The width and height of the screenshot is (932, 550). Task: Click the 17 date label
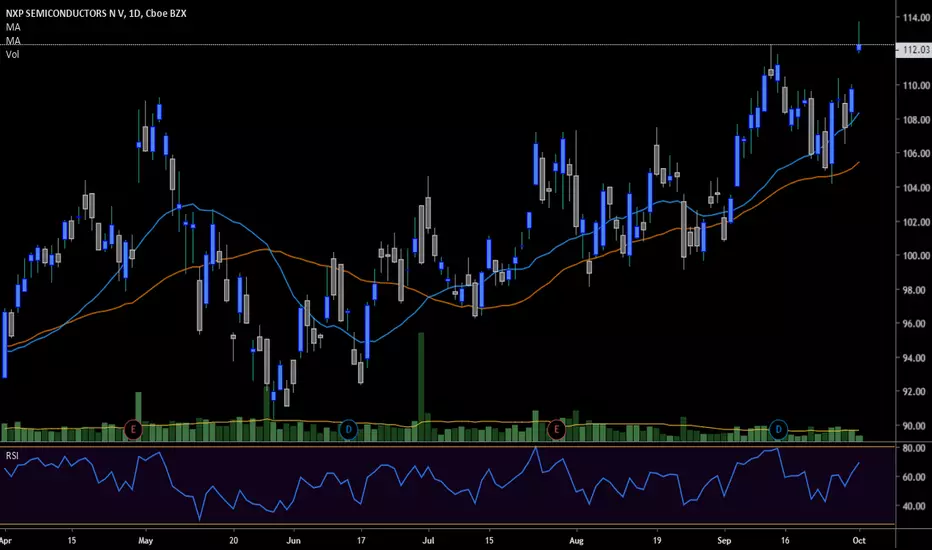pos(361,541)
